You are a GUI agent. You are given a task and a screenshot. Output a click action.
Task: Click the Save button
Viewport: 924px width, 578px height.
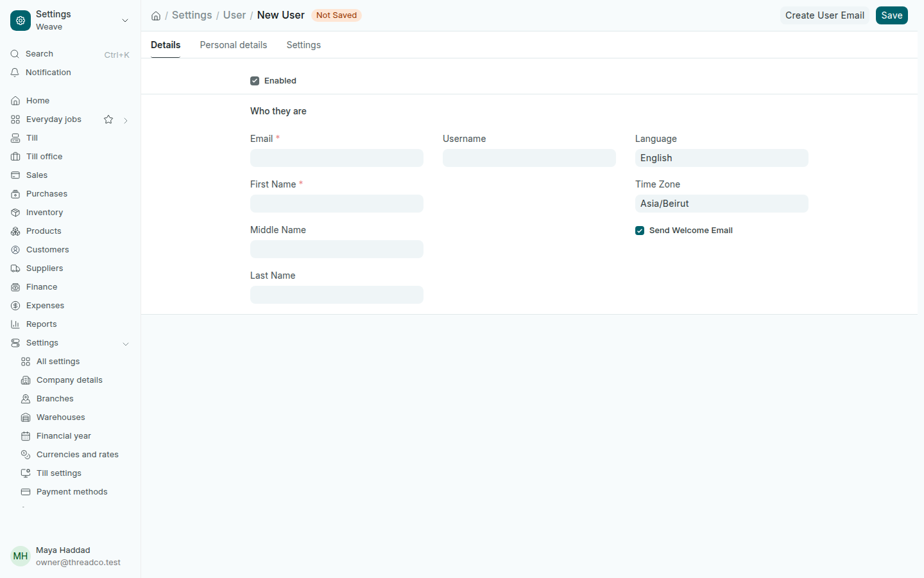pos(892,15)
